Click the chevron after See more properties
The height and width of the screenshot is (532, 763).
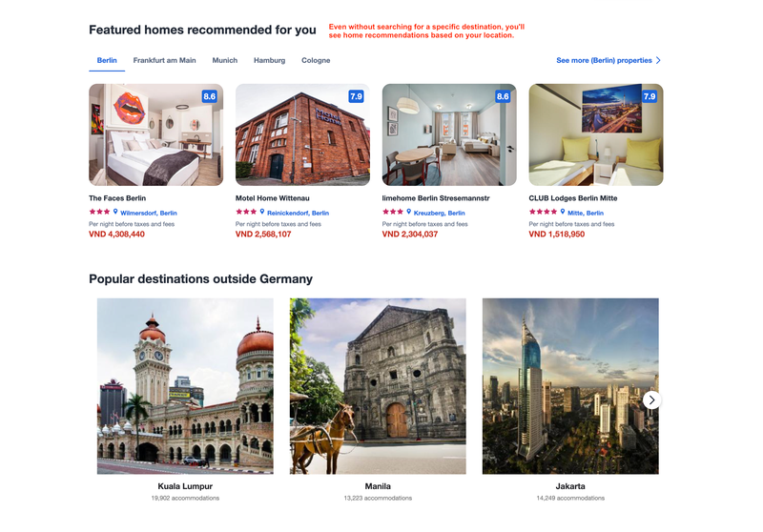[x=658, y=60]
